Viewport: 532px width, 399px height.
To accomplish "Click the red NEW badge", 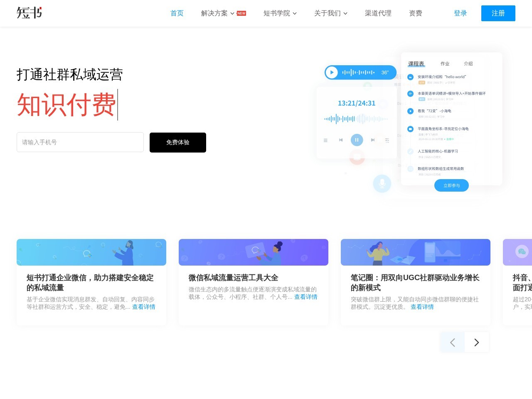I will pos(241,13).
